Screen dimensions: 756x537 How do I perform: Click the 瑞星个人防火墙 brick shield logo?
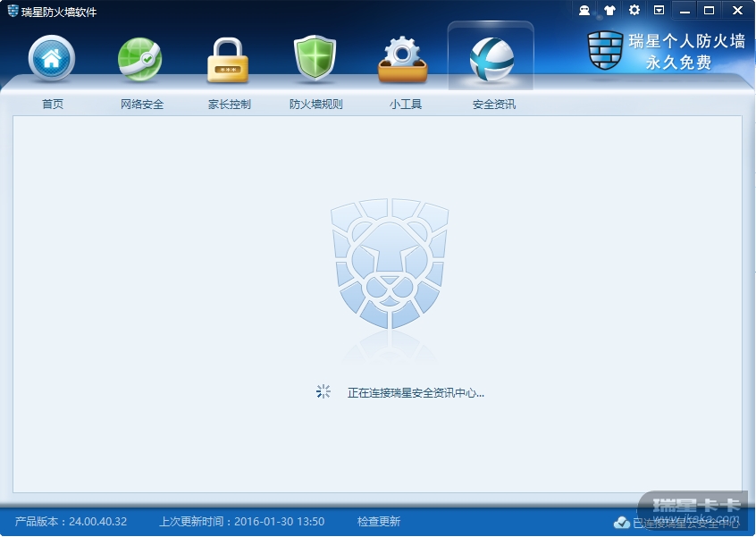606,50
